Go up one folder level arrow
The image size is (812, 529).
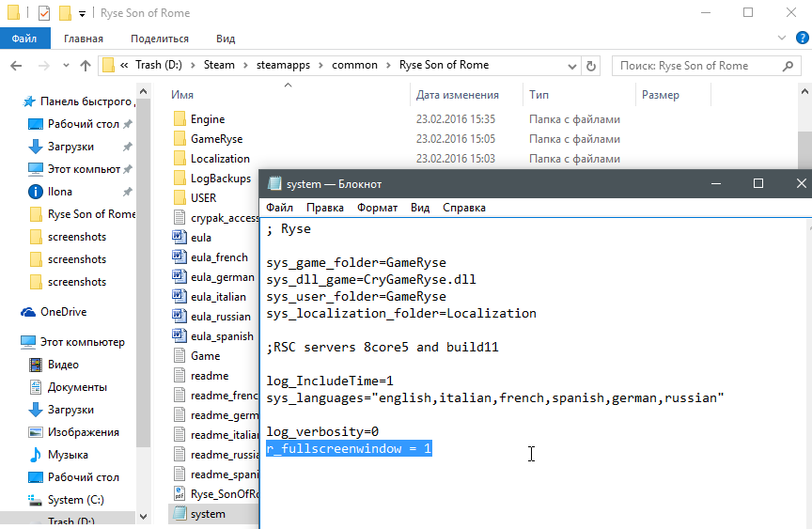(86, 66)
